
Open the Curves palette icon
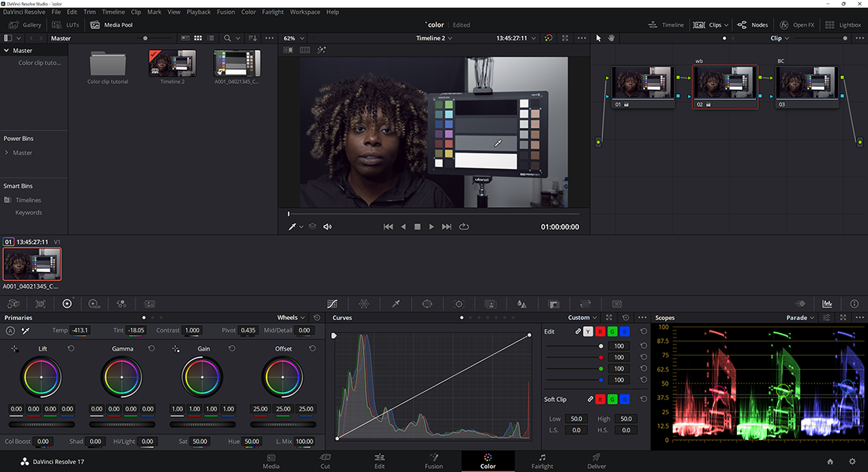coord(332,304)
